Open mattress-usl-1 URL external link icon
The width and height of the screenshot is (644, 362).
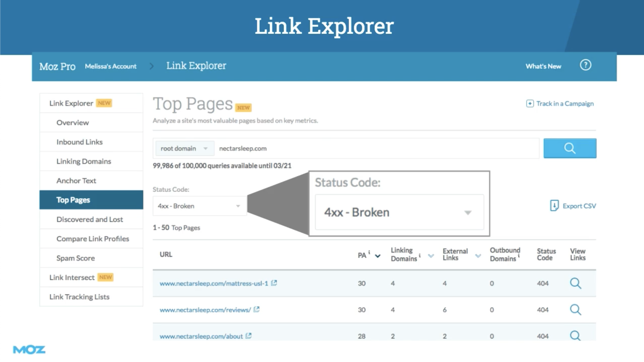[274, 283]
